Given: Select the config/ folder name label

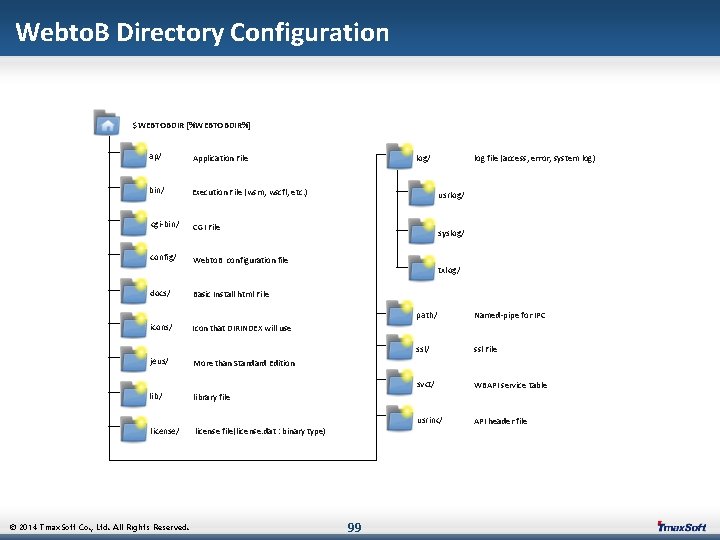Looking at the screenshot, I should pos(163,257).
